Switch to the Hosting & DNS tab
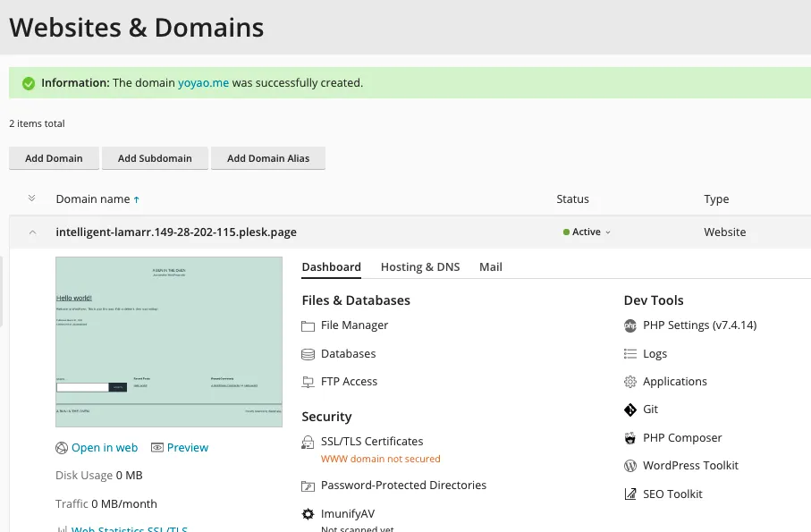The image size is (811, 532). [420, 266]
